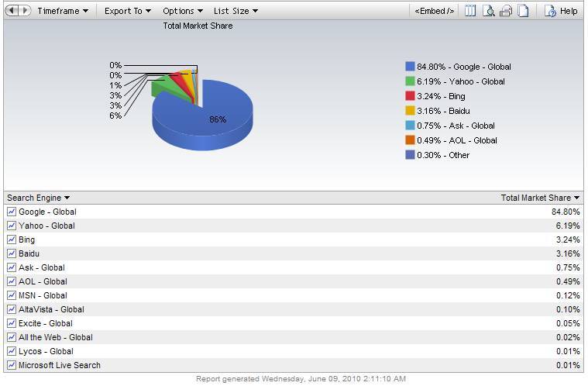Select the Google - Global row name

click(x=47, y=212)
